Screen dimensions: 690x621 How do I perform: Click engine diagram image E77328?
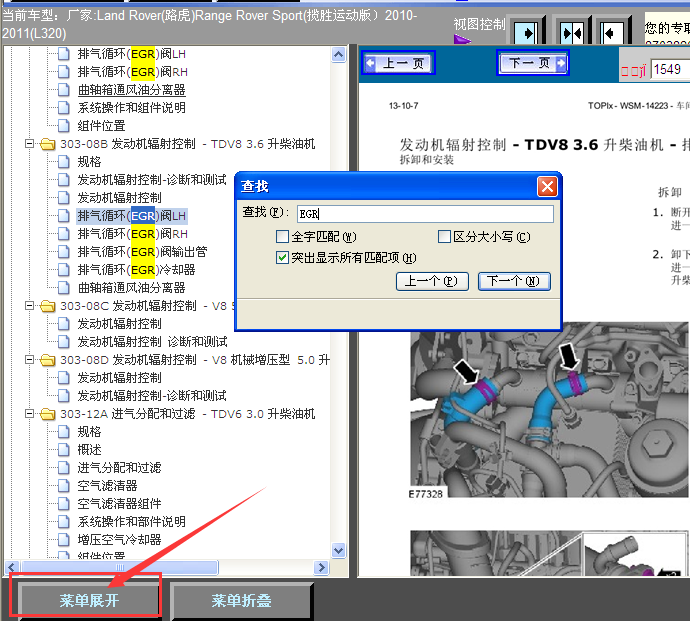coord(549,411)
